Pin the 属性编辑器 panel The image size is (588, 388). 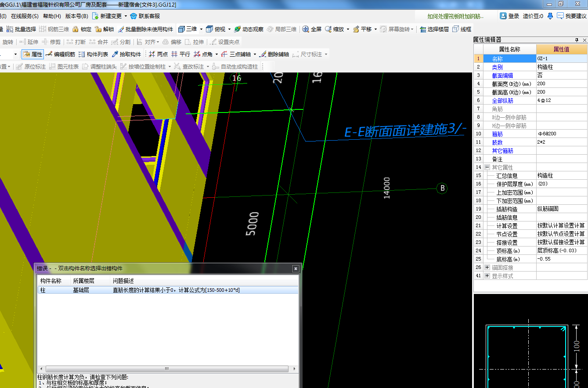tap(577, 40)
